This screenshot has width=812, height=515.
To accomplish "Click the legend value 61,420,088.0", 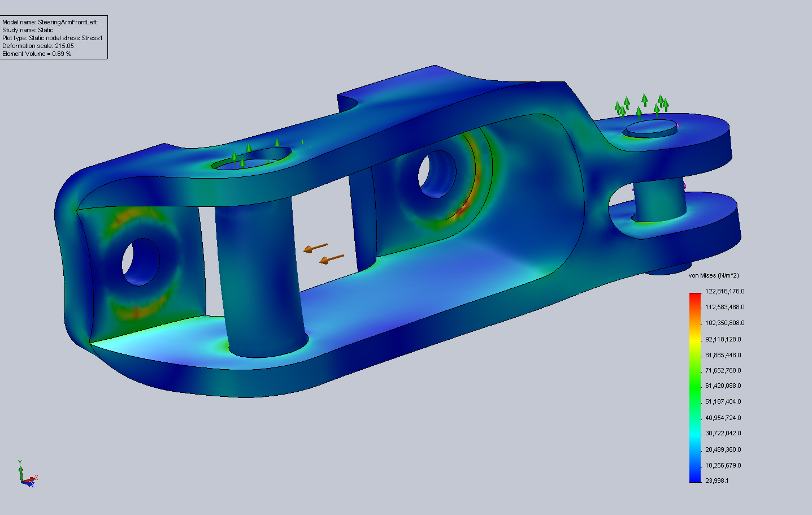I will pyautogui.click(x=723, y=386).
